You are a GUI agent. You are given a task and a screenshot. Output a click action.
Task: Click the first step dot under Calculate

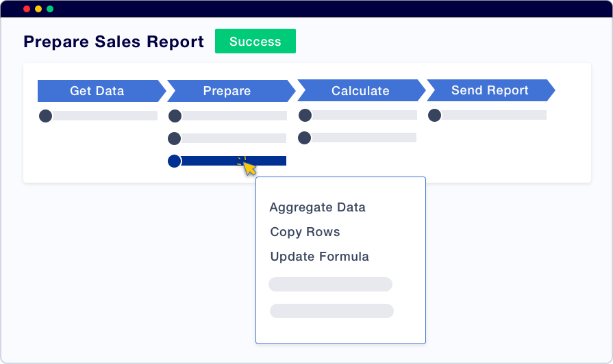point(305,115)
